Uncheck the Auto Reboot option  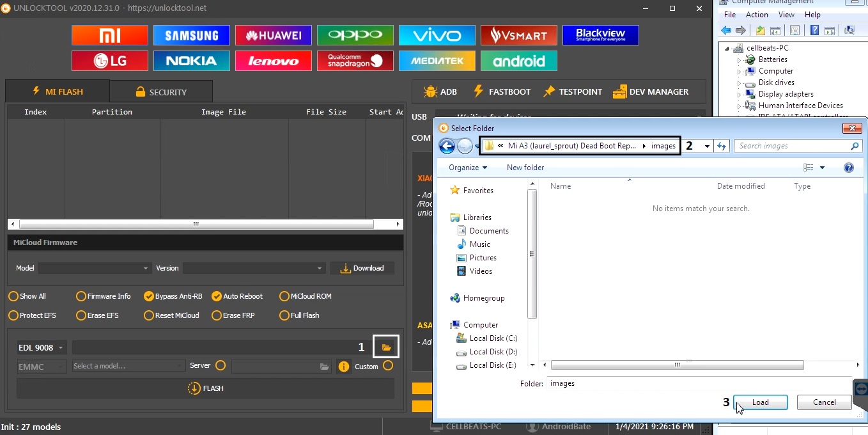238,296
